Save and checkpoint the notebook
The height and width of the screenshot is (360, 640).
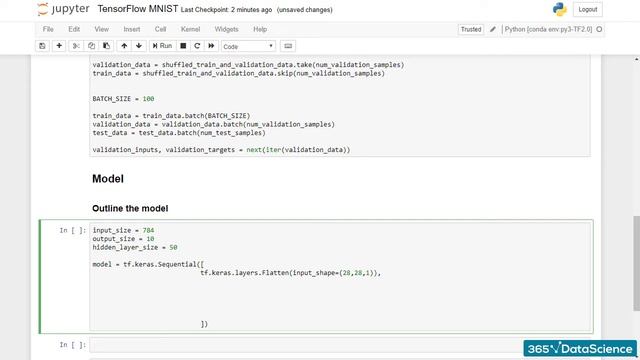42,46
